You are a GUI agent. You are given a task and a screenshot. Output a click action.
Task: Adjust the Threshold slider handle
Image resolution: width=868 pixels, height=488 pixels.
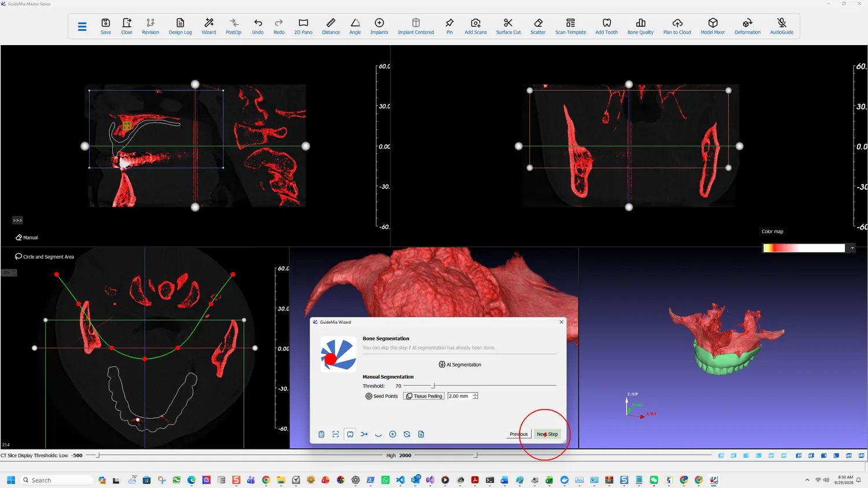click(433, 385)
